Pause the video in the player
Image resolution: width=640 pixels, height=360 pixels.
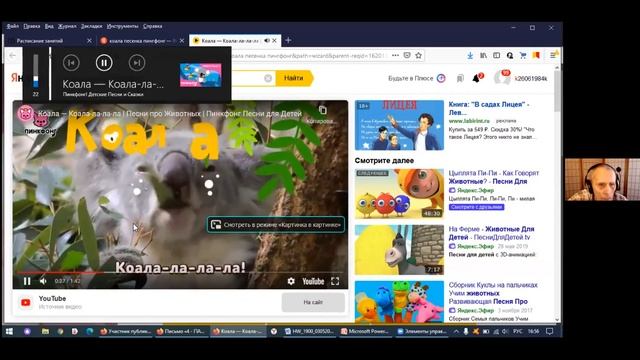[x=27, y=281]
